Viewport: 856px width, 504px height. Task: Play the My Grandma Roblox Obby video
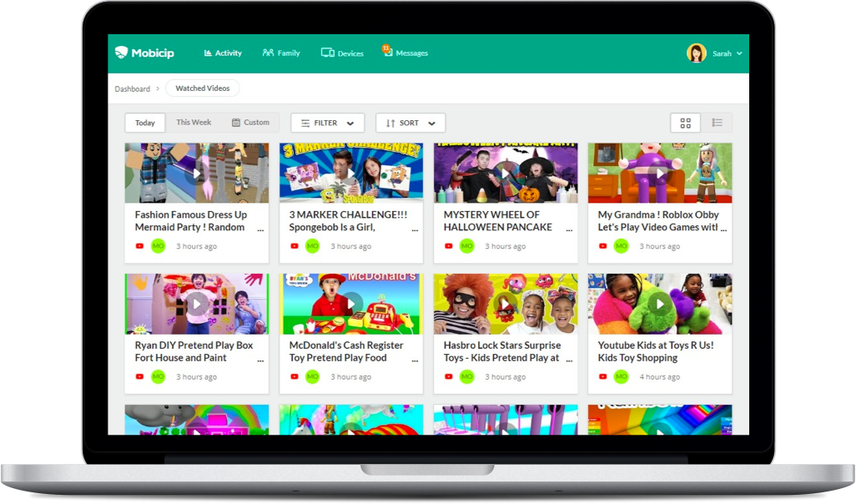tap(660, 174)
